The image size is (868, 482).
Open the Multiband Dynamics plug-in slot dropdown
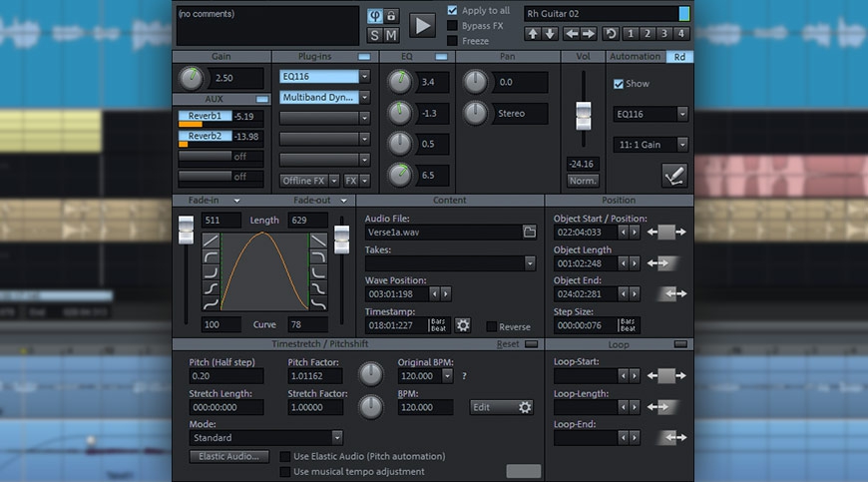pyautogui.click(x=364, y=97)
